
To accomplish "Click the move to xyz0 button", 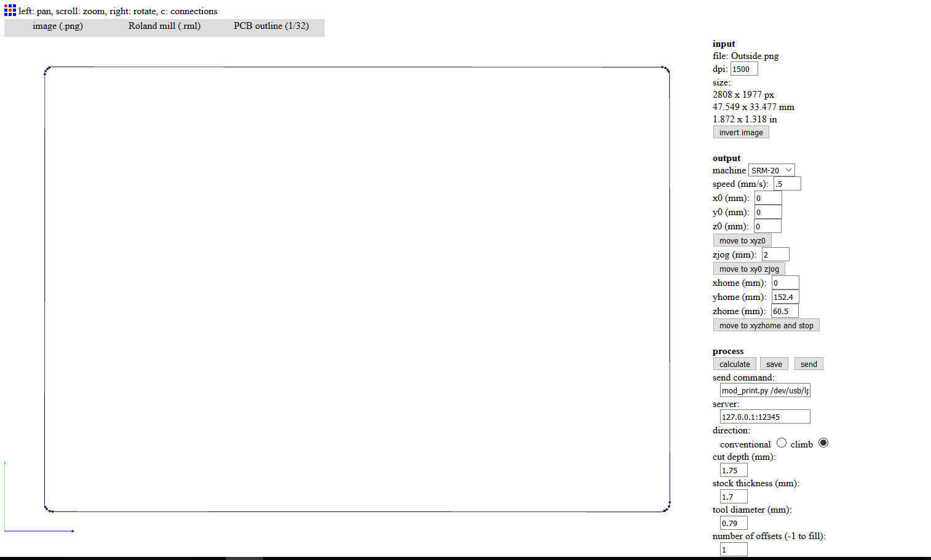I will (742, 240).
